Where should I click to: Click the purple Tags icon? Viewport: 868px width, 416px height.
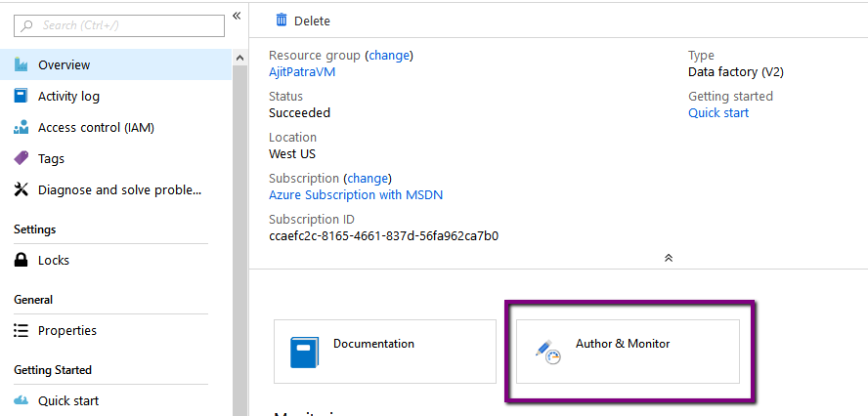(x=21, y=159)
